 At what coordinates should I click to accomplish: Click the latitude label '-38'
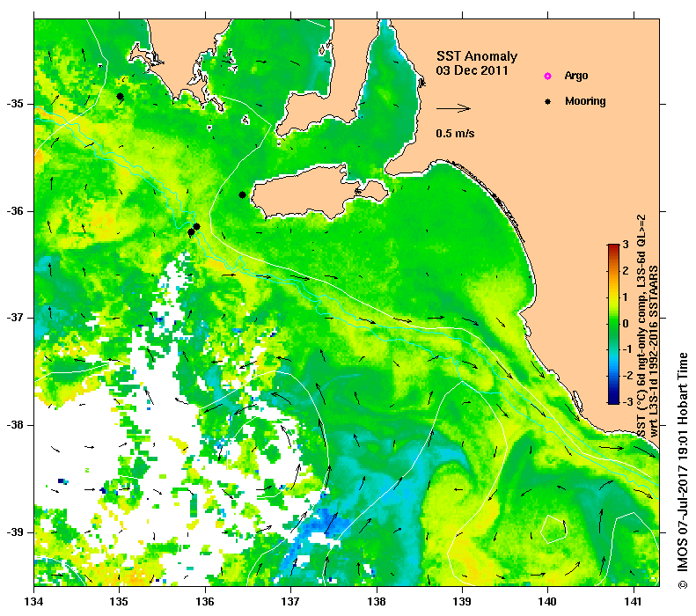(x=16, y=425)
